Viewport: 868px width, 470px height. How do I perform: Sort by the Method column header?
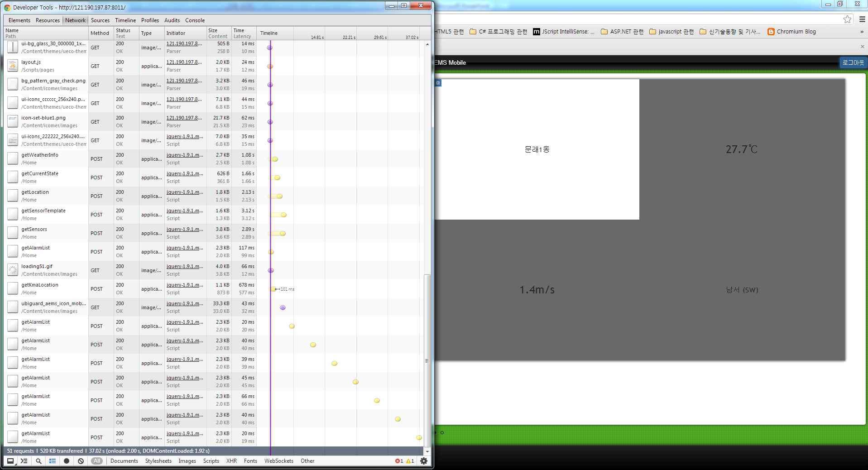(x=101, y=33)
